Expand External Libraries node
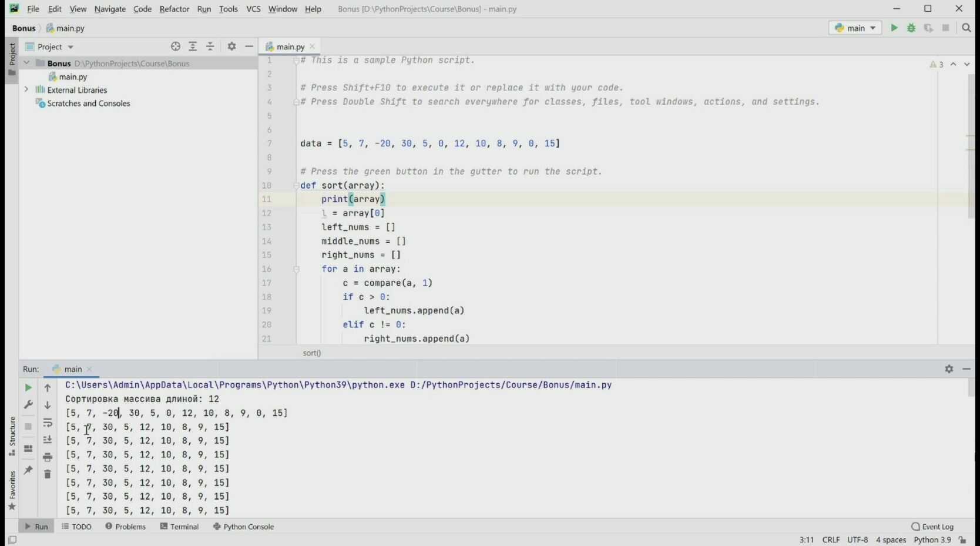Viewport: 980px width, 546px height. [26, 89]
